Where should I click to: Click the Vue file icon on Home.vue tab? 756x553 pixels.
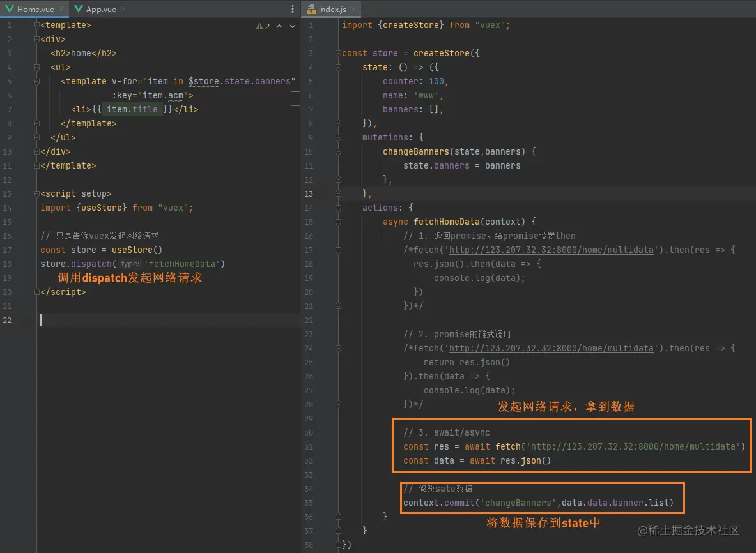coord(9,9)
